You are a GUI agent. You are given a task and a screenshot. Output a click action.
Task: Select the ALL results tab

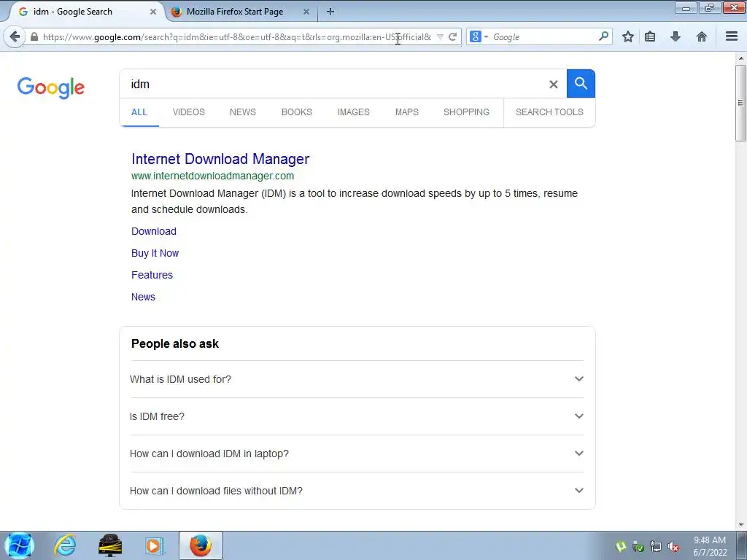(x=139, y=112)
